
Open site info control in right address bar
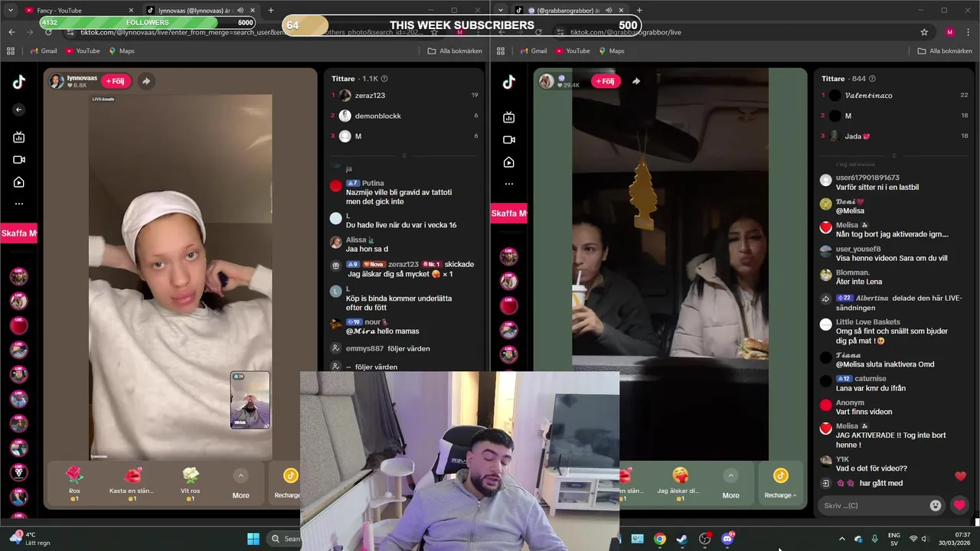pyautogui.click(x=560, y=32)
